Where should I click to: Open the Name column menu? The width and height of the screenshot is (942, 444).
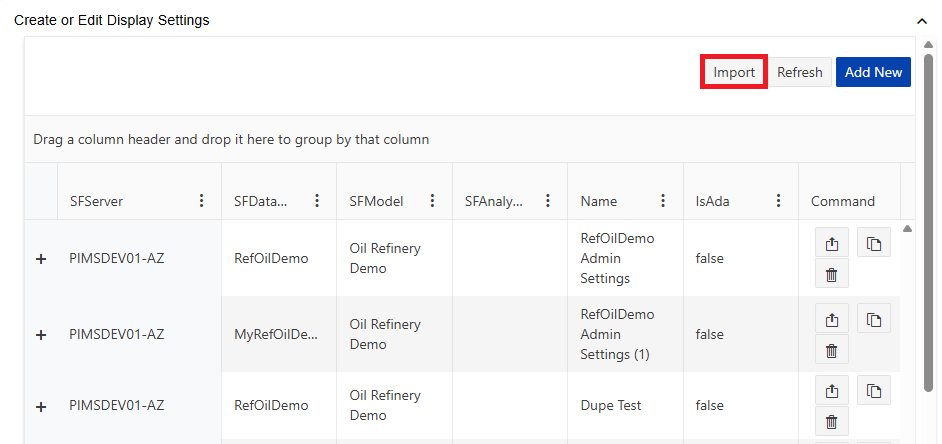click(663, 201)
